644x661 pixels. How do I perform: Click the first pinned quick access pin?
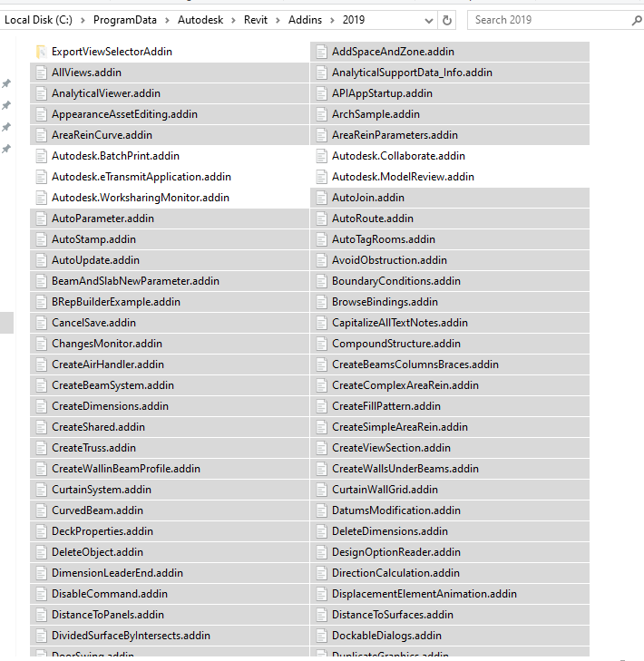tap(6, 83)
